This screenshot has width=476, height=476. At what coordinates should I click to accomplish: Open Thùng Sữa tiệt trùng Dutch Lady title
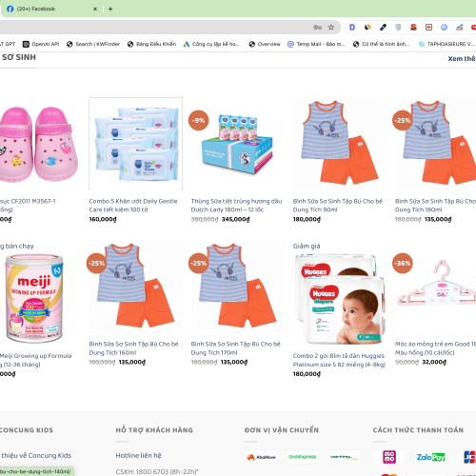tap(236, 206)
